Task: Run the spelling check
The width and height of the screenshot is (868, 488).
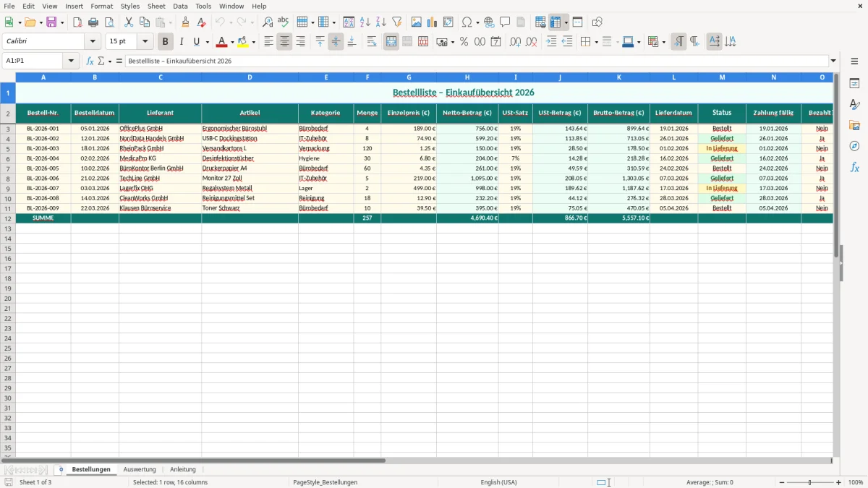Action: [284, 22]
